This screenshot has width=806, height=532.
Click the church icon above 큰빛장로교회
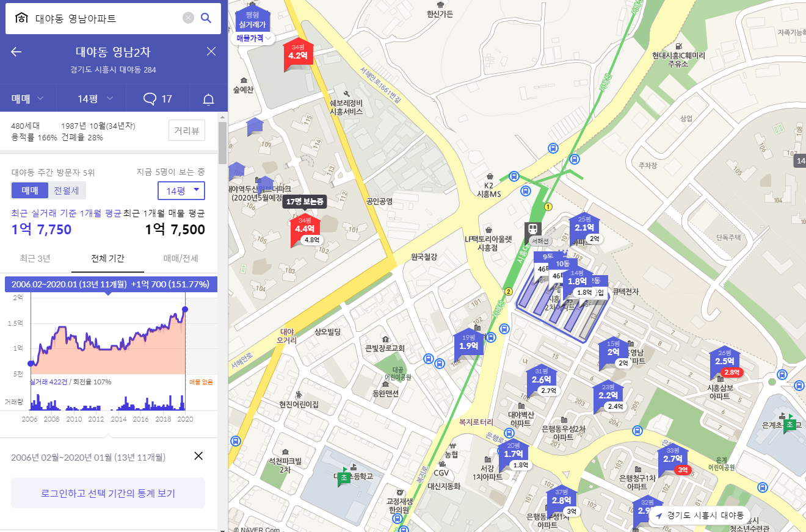(385, 339)
